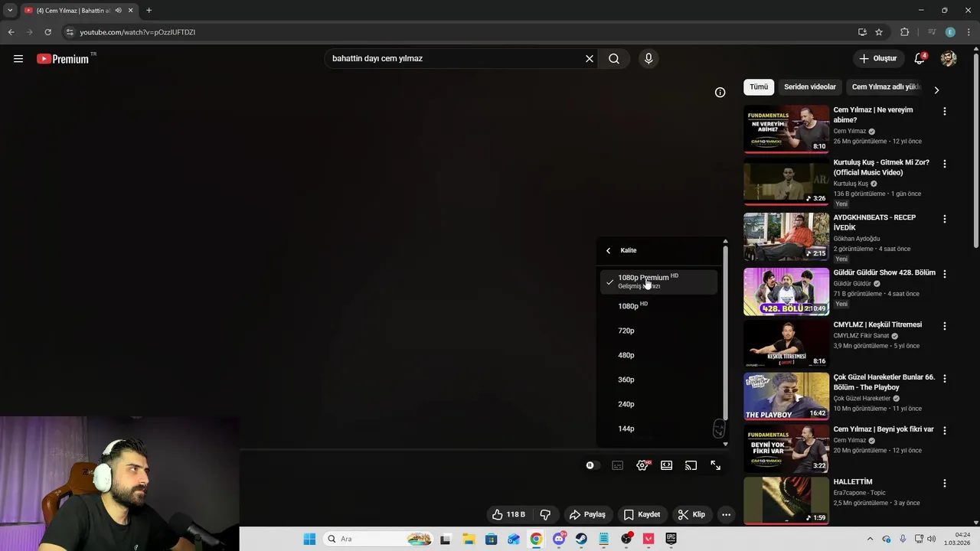
Task: Cast video to TV icon
Action: (x=691, y=465)
